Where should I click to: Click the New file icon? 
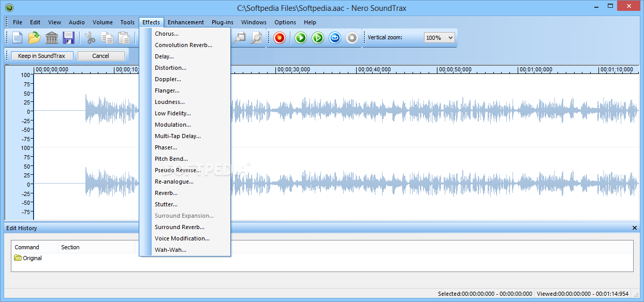click(18, 38)
